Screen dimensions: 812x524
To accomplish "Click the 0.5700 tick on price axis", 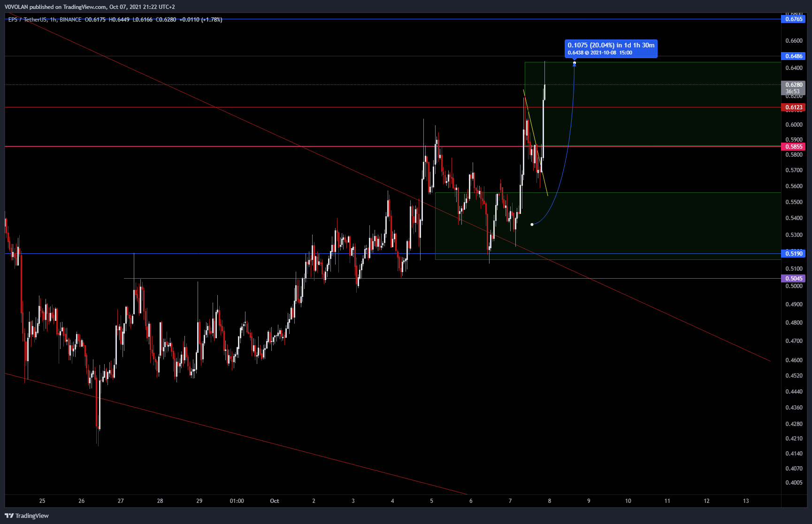I will pyautogui.click(x=794, y=170).
